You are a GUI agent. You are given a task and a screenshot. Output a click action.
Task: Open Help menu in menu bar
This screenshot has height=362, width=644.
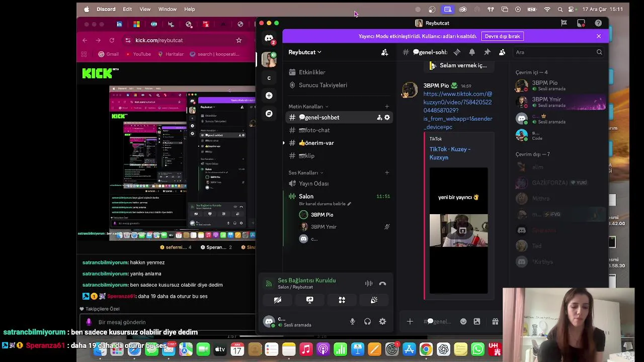[190, 9]
